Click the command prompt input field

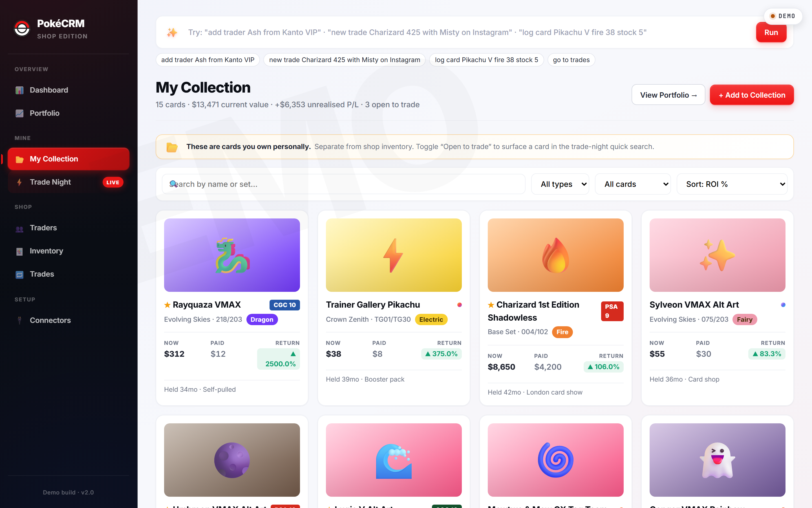[467, 32]
